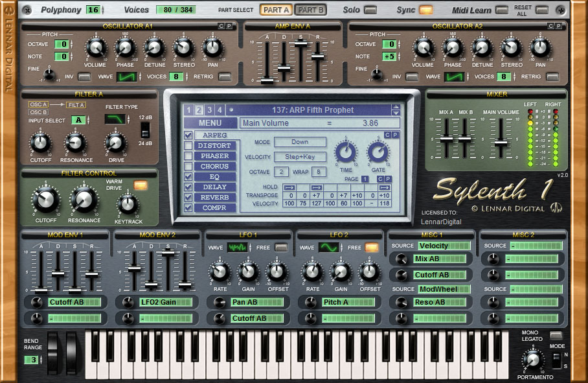This screenshot has width=588, height=383.
Task: Click the Oscillator A2 waveform selector icon
Action: 454,77
